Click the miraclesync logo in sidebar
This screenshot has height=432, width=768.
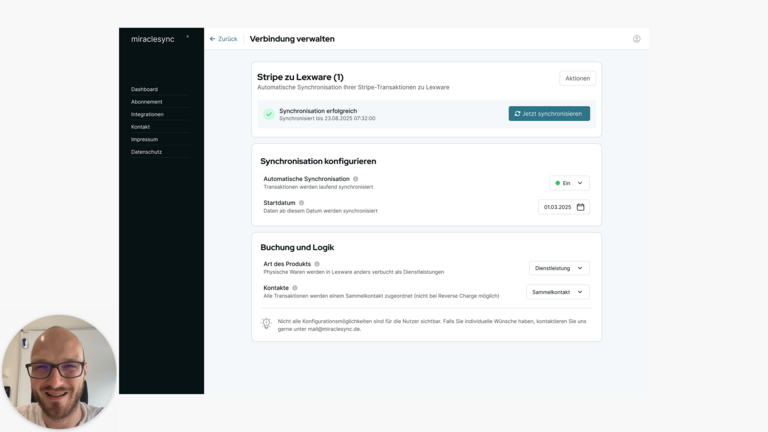click(x=152, y=39)
